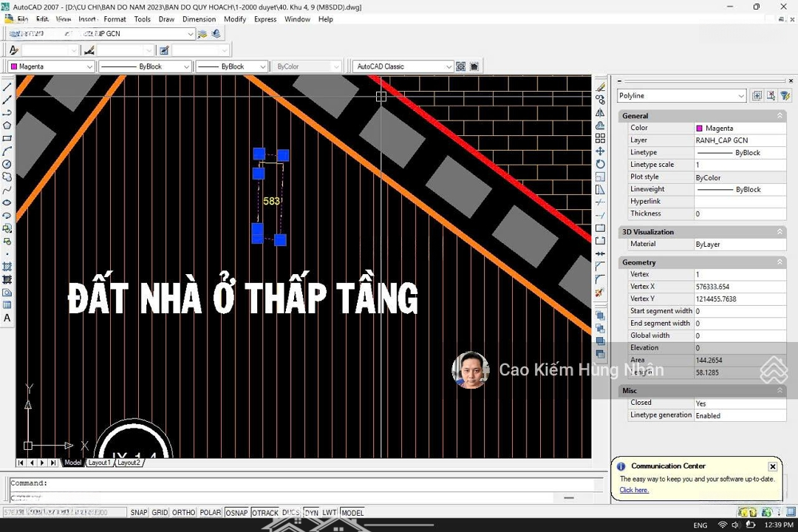Select the Line draw tool

[x=7, y=87]
